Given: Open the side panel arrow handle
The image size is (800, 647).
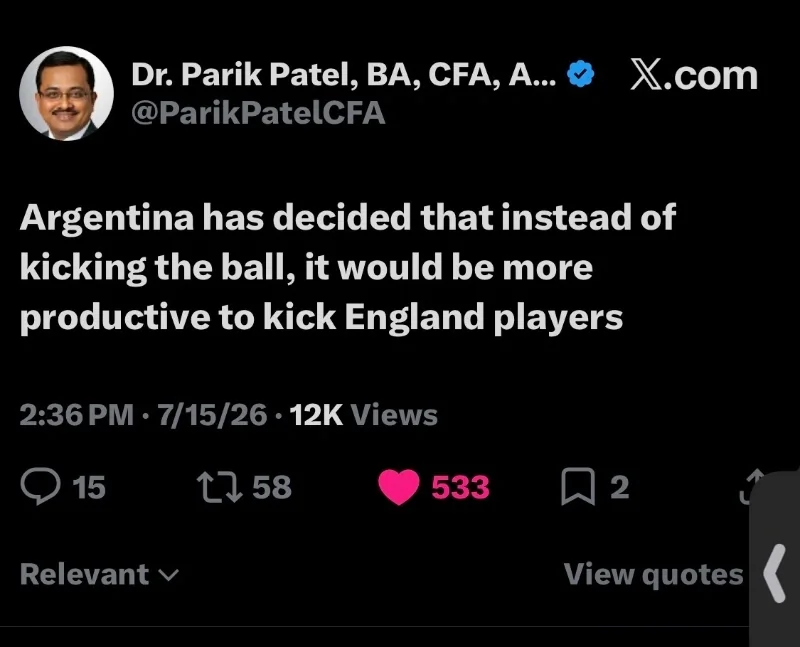Looking at the screenshot, I should point(774,574).
